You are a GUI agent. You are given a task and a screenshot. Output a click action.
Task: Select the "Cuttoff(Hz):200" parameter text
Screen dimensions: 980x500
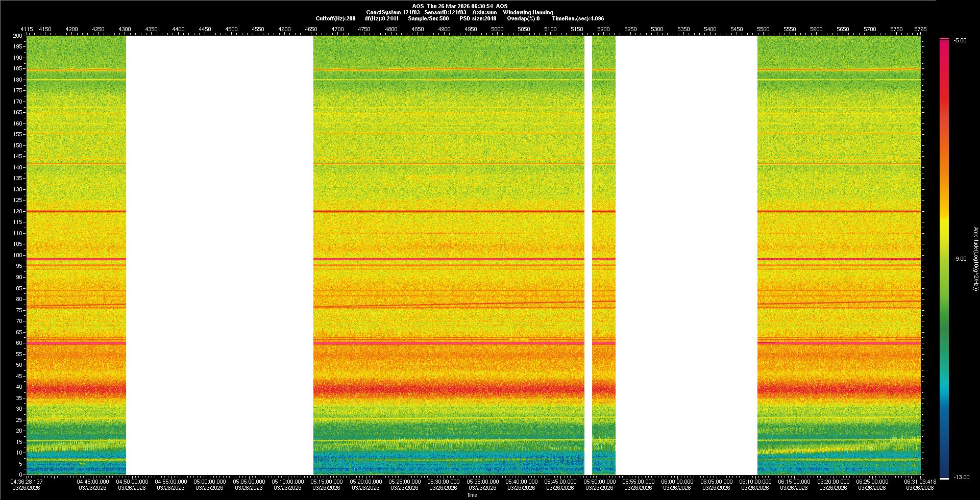coord(335,18)
